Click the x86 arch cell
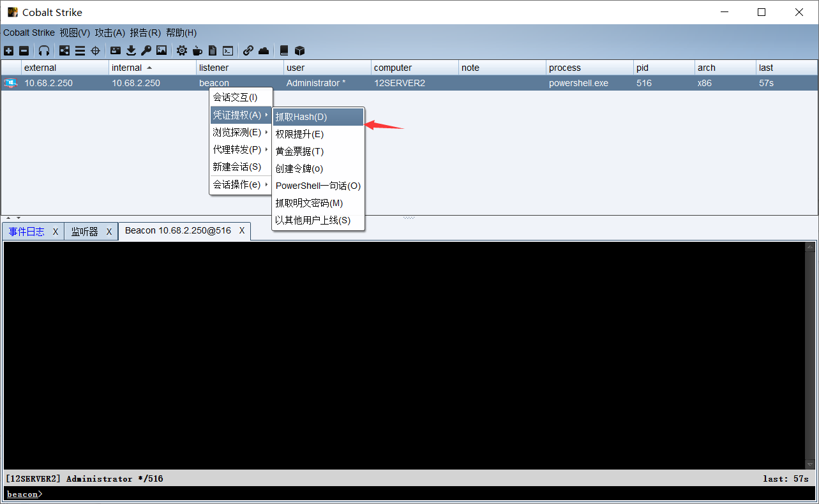The width and height of the screenshot is (819, 504). click(725, 83)
